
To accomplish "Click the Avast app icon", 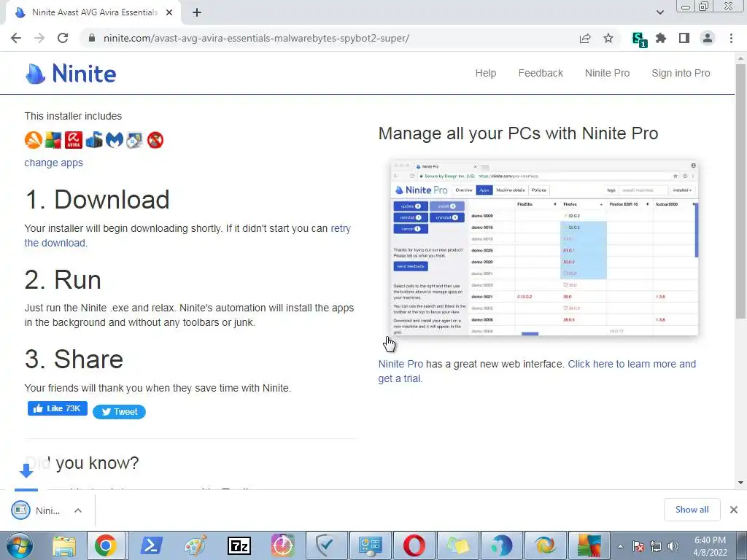I will point(33,140).
